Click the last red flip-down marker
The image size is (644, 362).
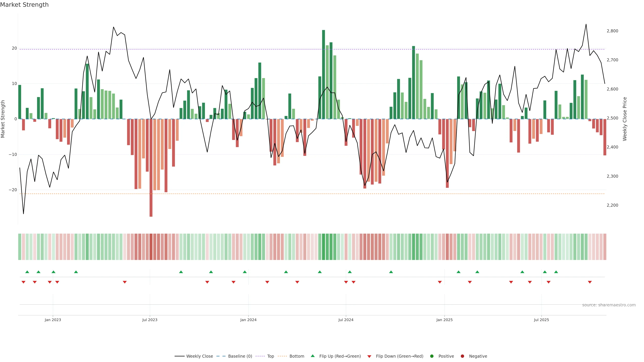coord(590,282)
